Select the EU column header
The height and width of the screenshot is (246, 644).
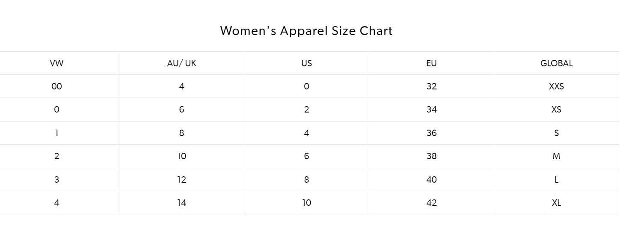click(x=431, y=63)
